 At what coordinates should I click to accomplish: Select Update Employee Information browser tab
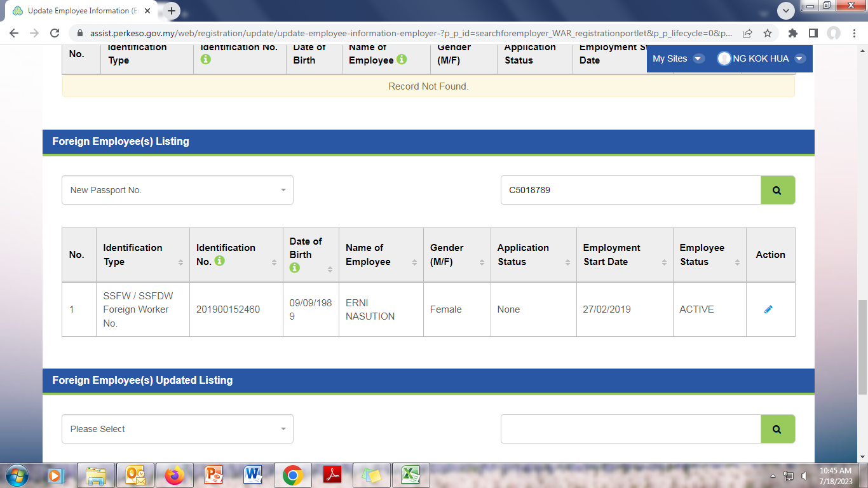pyautogui.click(x=83, y=11)
